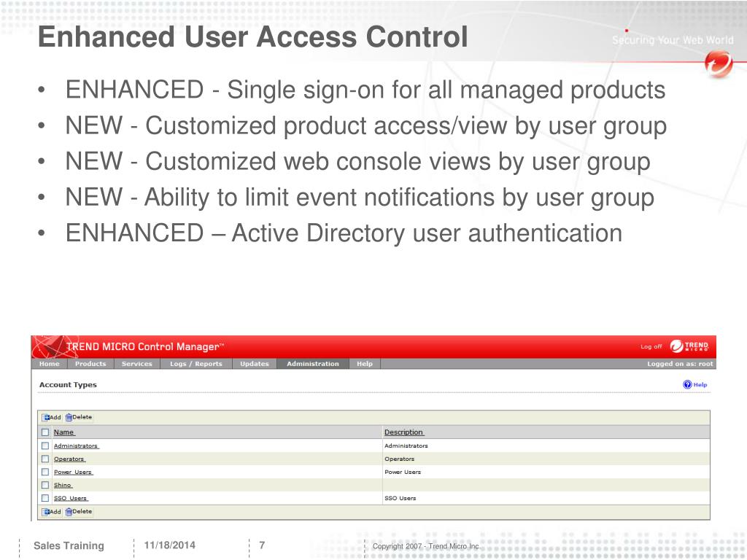The width and height of the screenshot is (747, 560).
Task: Click the Log off link
Action: 651,346
